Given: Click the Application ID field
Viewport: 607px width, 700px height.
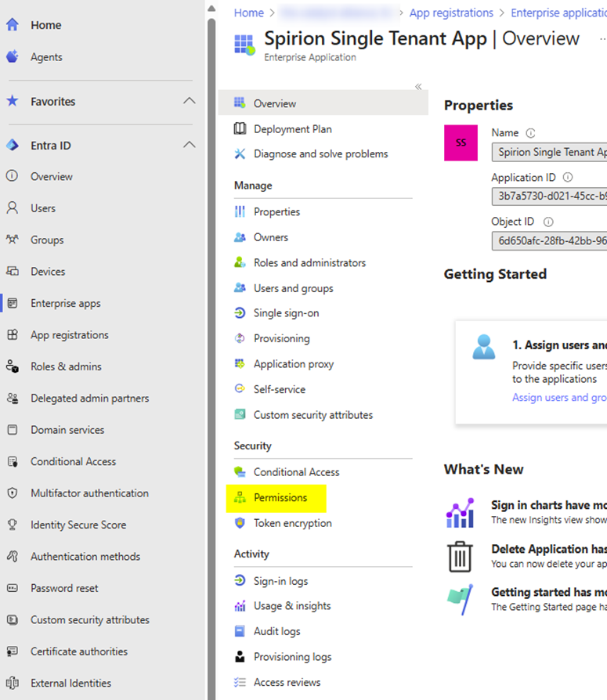Looking at the screenshot, I should (x=549, y=197).
